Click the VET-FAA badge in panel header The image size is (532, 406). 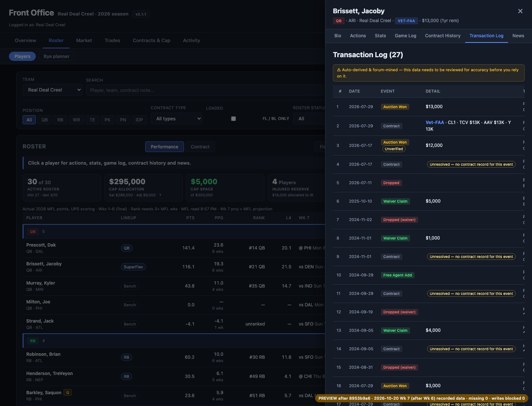(406, 21)
